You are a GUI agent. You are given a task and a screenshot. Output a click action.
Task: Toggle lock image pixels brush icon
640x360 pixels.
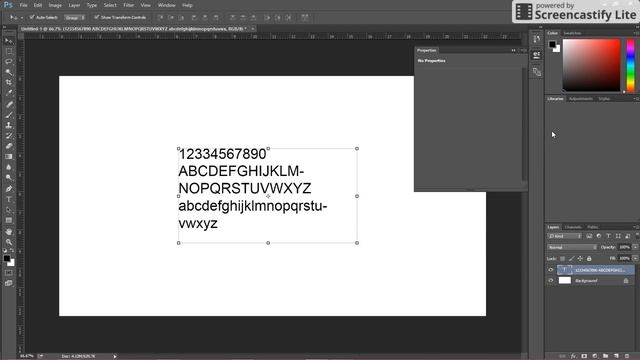(x=571, y=258)
